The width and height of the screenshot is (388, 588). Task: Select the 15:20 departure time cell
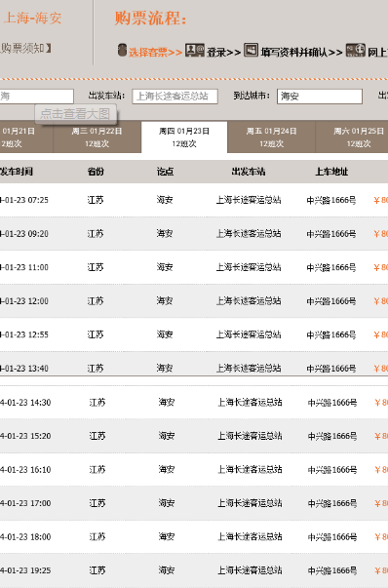click(25, 436)
